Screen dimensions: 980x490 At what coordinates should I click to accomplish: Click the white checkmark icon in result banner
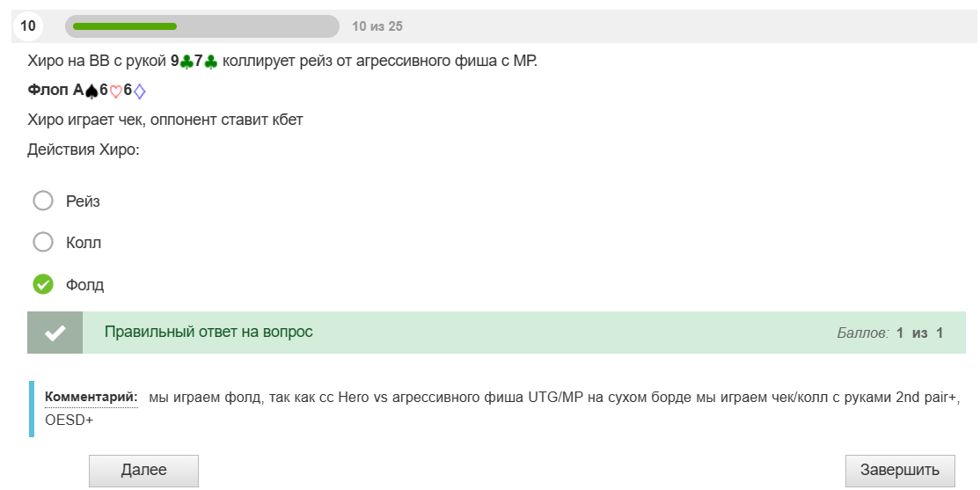[55, 333]
